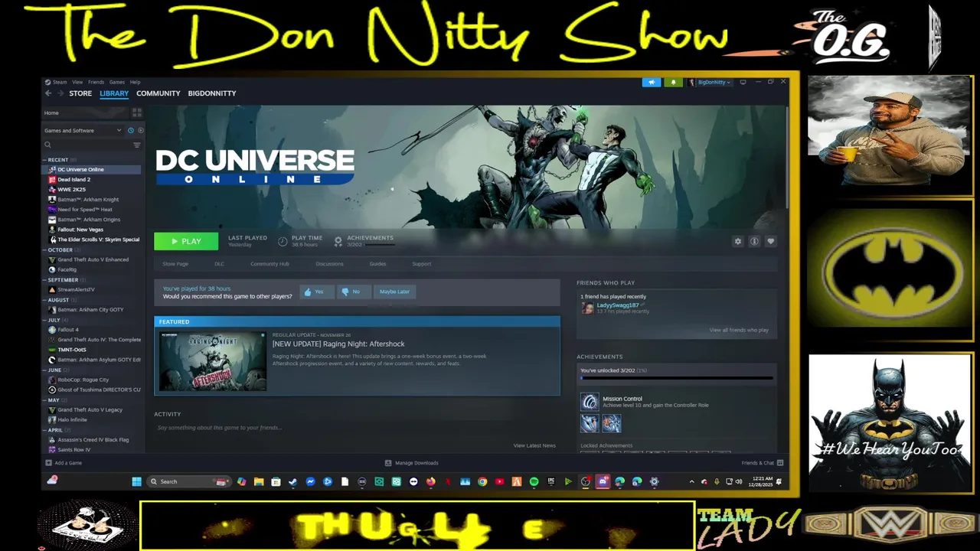This screenshot has width=980, height=551.
Task: Open the Games menu
Action: click(x=116, y=82)
